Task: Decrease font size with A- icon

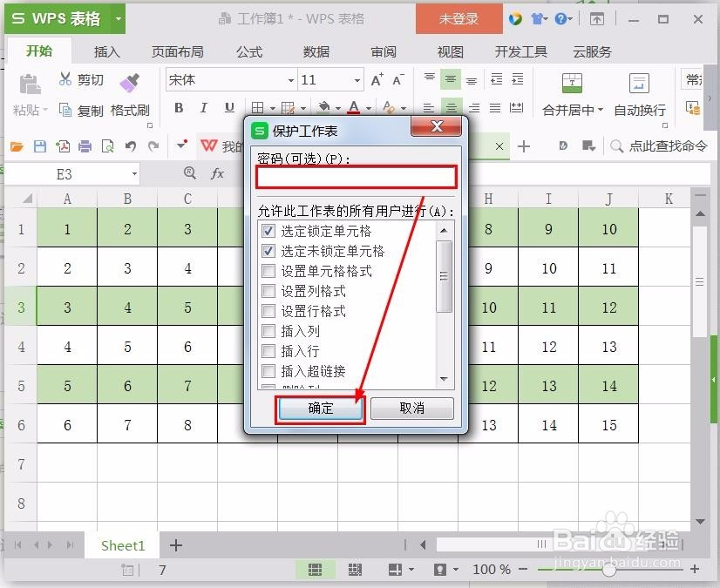Action: [397, 80]
